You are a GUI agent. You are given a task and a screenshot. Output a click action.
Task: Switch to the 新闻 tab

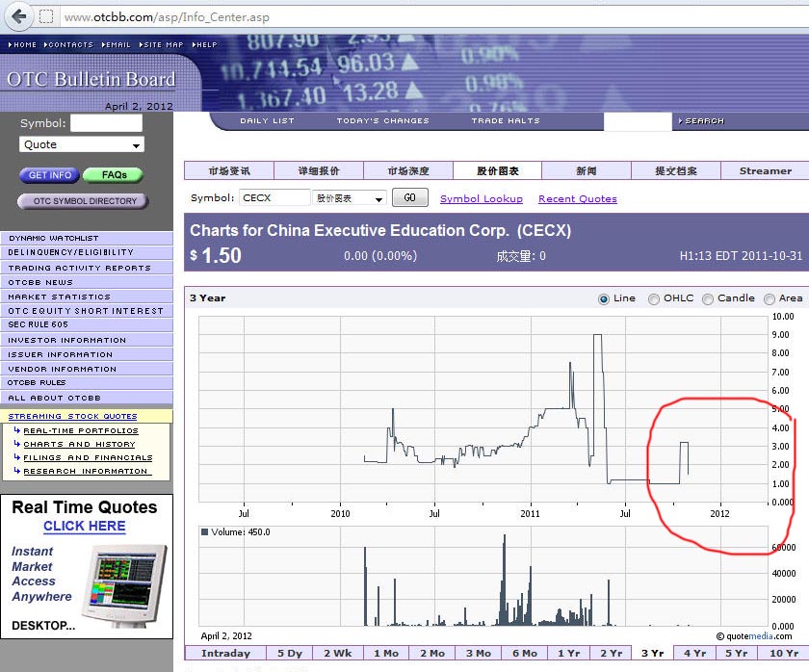pyautogui.click(x=587, y=170)
